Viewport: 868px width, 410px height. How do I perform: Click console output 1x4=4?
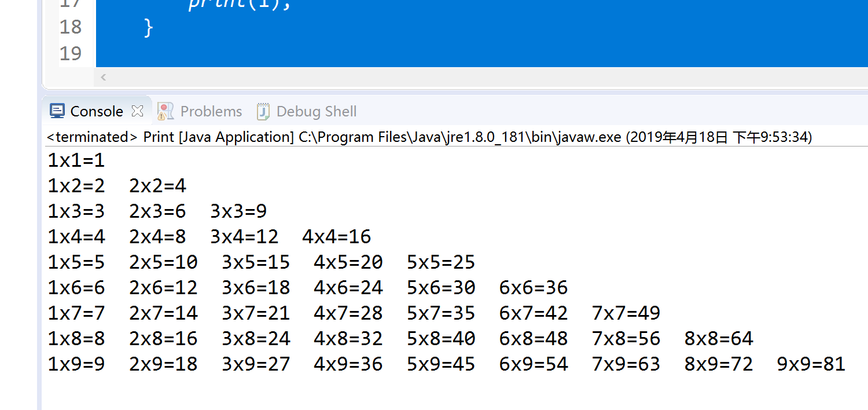click(x=76, y=237)
